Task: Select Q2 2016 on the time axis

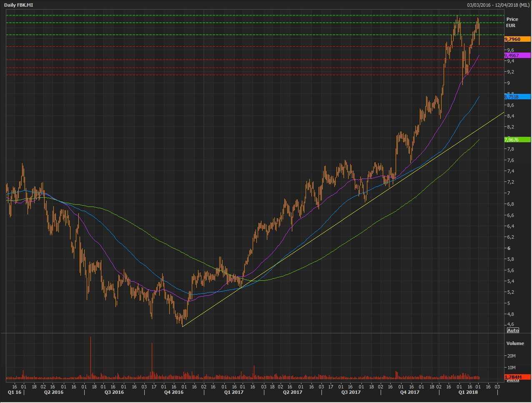Action: [x=54, y=392]
